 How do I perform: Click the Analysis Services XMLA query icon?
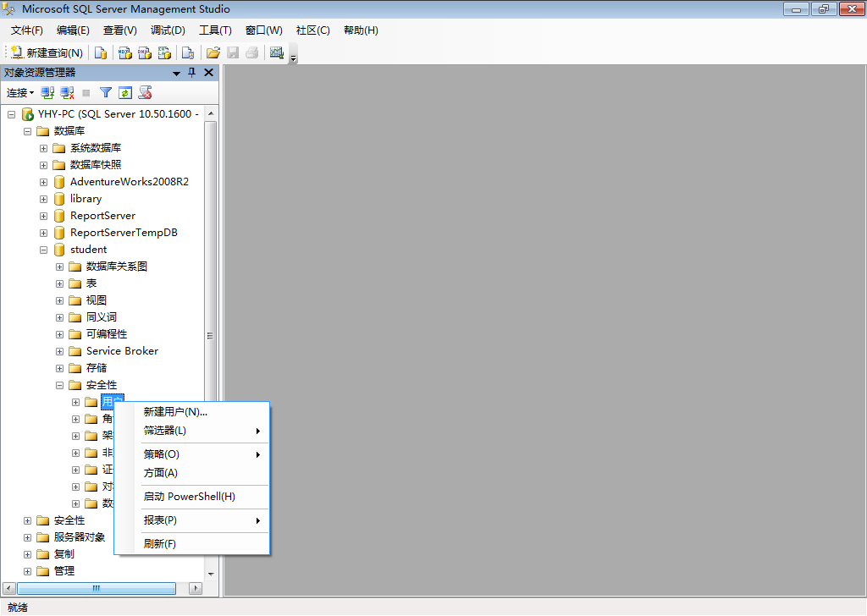(x=165, y=52)
